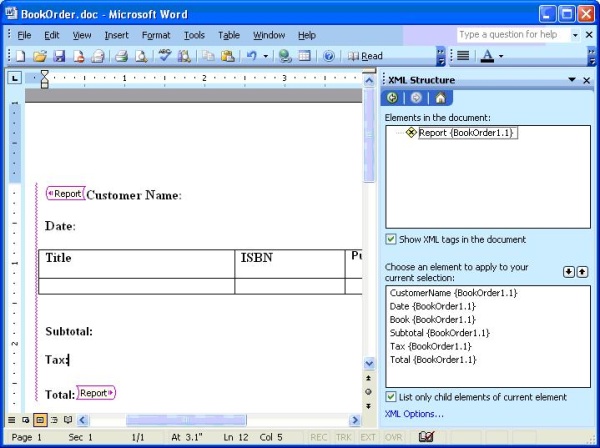
Task: Click the Report start tag in document
Action: tap(65, 194)
